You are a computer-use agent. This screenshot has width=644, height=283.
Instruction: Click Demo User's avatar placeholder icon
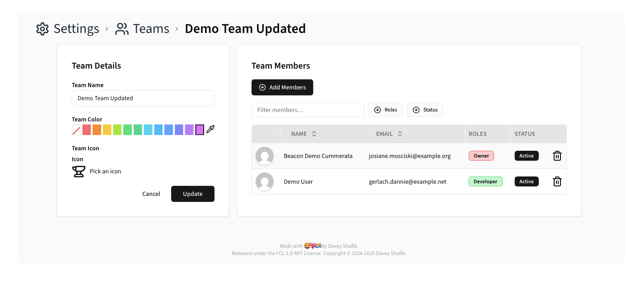(x=265, y=181)
